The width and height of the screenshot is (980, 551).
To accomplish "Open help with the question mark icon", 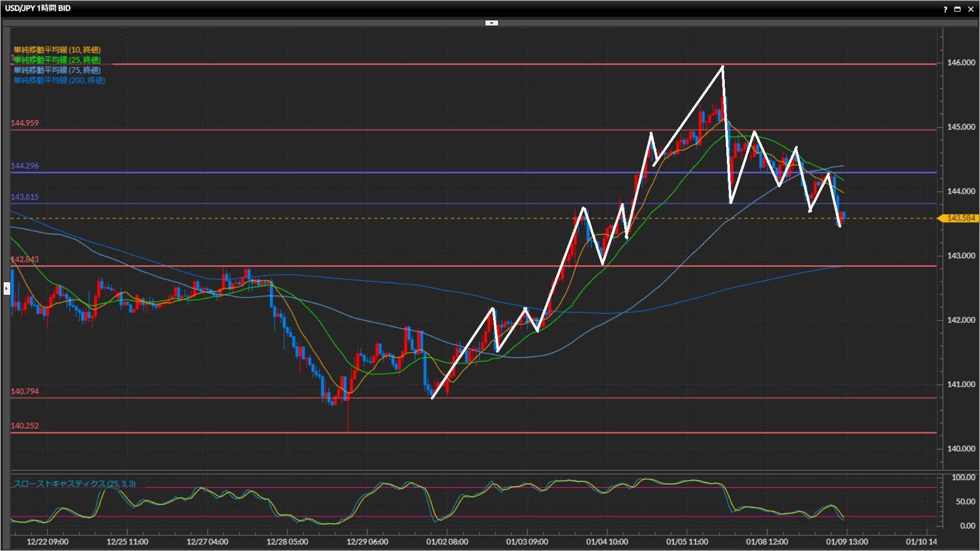I will tap(945, 9).
